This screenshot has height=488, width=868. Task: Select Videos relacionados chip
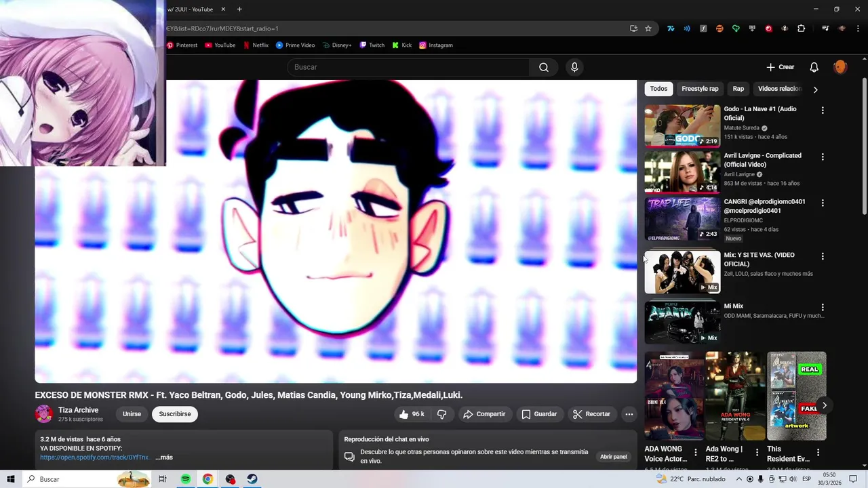[778, 89]
